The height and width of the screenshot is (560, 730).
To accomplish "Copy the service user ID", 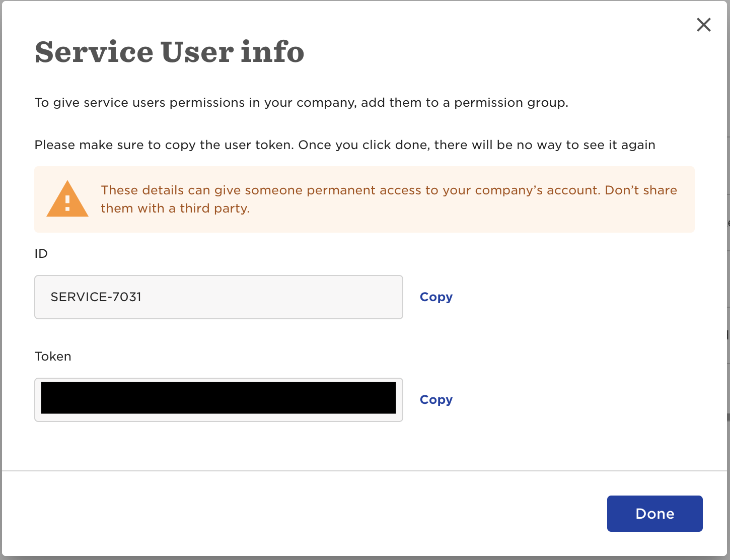I will [436, 297].
